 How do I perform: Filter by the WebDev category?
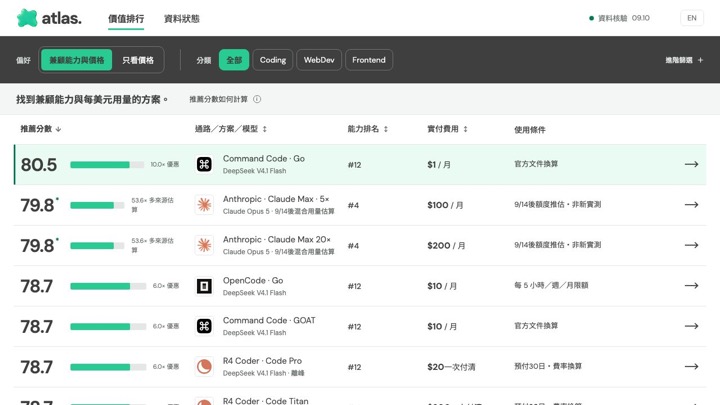pyautogui.click(x=319, y=60)
